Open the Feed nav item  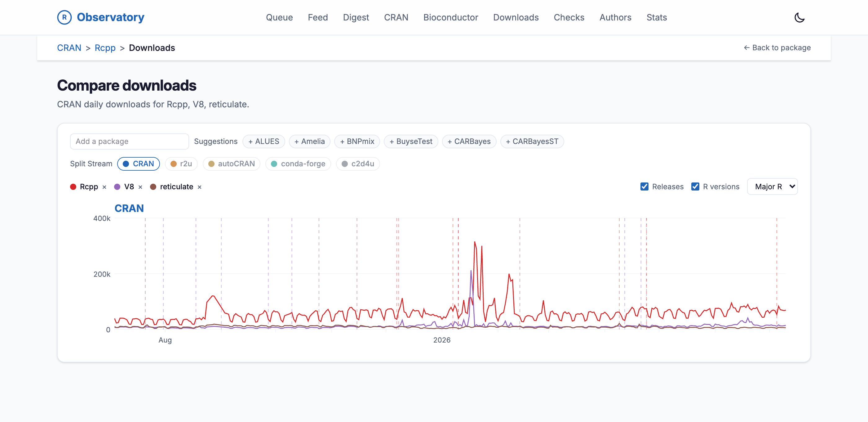318,17
